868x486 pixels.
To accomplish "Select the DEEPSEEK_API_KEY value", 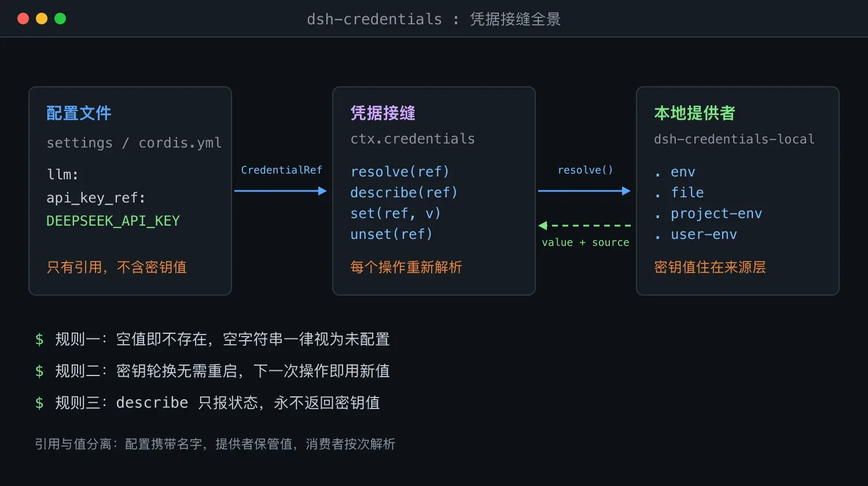I will (113, 221).
